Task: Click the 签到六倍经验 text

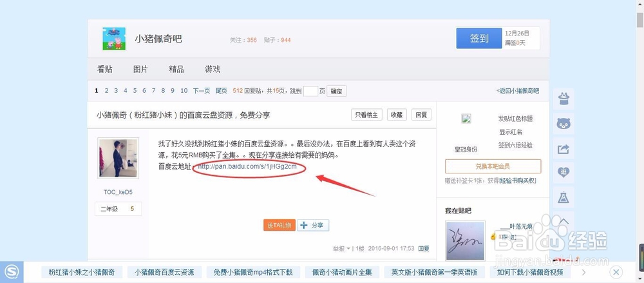Action: 516,145
